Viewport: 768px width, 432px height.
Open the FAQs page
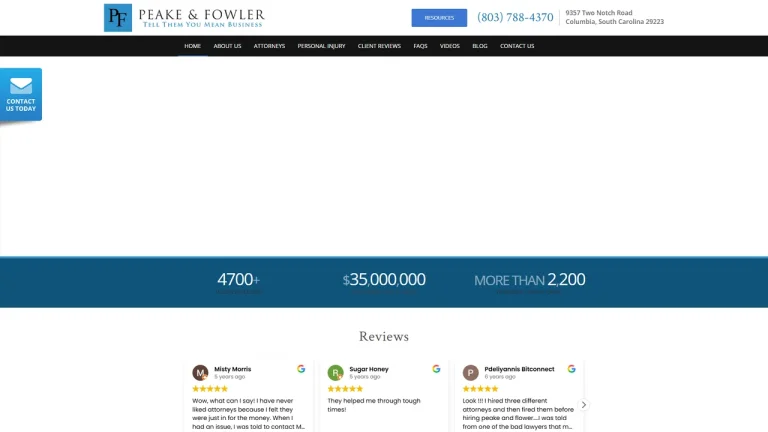420,46
